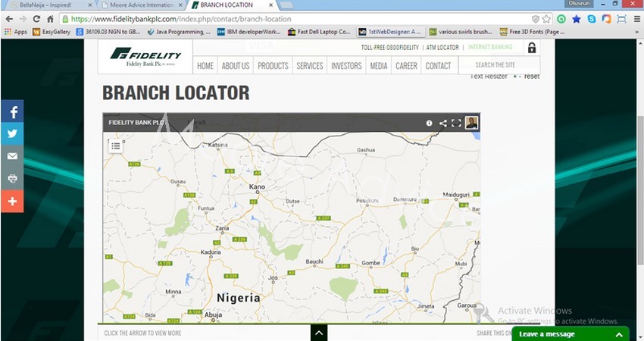Open the Oluseun profile switcher
Screen dimensions: 644x341
pos(579,3)
